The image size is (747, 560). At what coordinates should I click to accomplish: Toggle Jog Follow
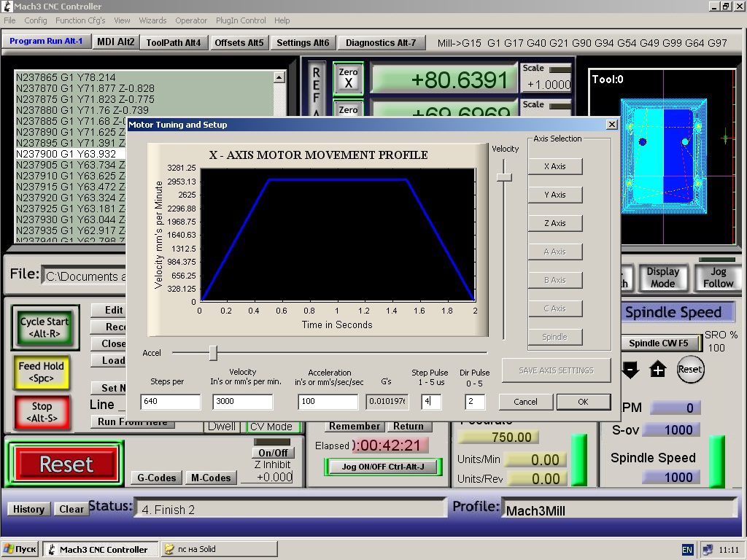coord(718,277)
